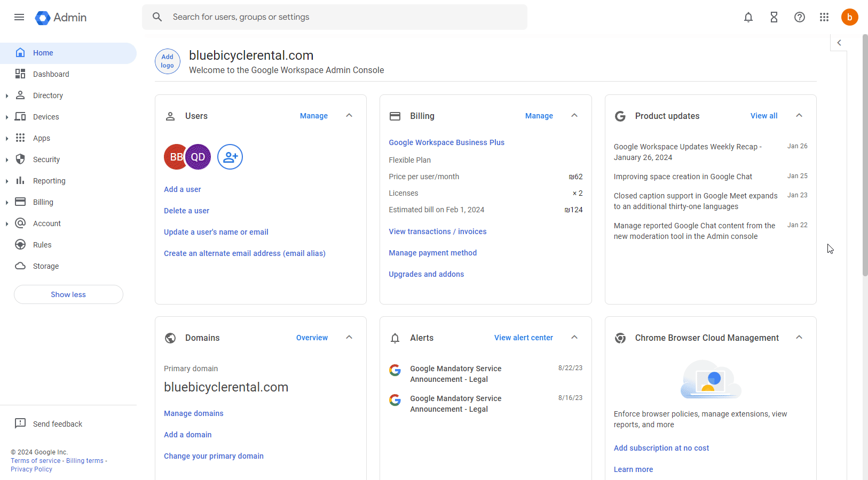Click the page vertical scrollbar
868x480 pixels.
click(865, 155)
